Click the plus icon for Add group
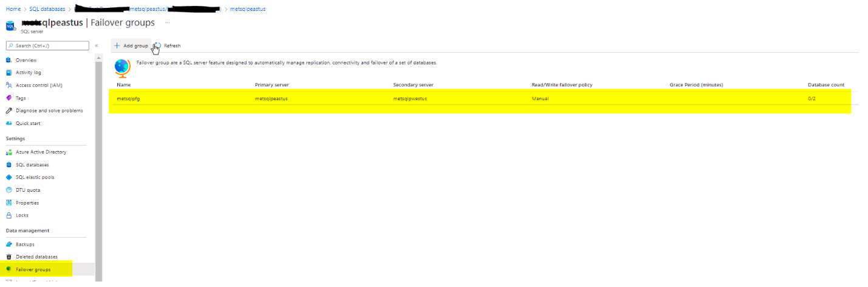This screenshot has height=287, width=868. 117,46
